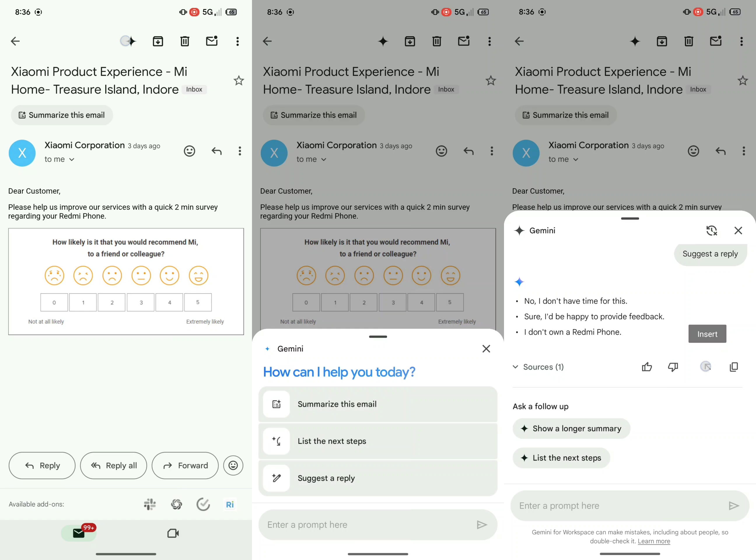This screenshot has height=560, width=756.
Task: Tap send arrow in right screen prompt field
Action: point(734,506)
